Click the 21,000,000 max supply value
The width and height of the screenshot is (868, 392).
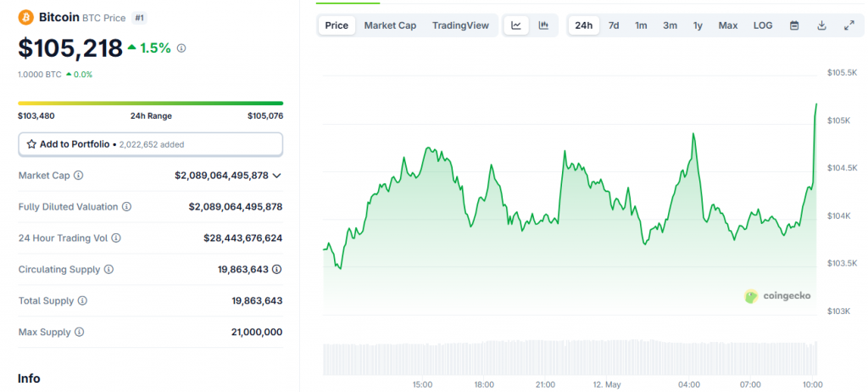point(257,332)
